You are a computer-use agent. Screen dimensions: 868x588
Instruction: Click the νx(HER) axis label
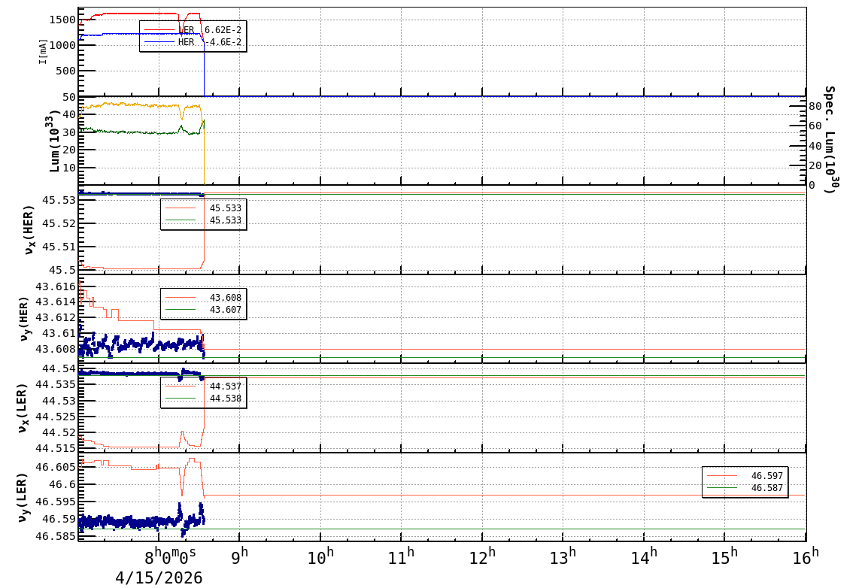(x=29, y=229)
